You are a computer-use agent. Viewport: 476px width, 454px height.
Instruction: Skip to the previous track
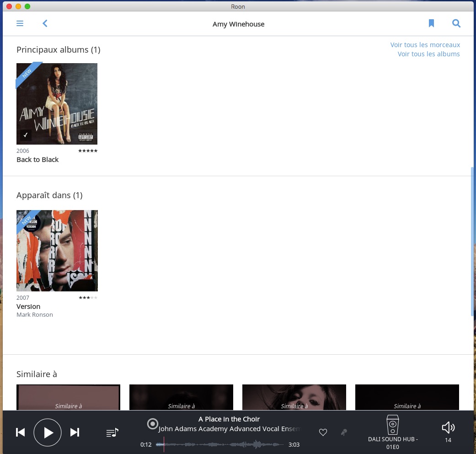pos(20,432)
